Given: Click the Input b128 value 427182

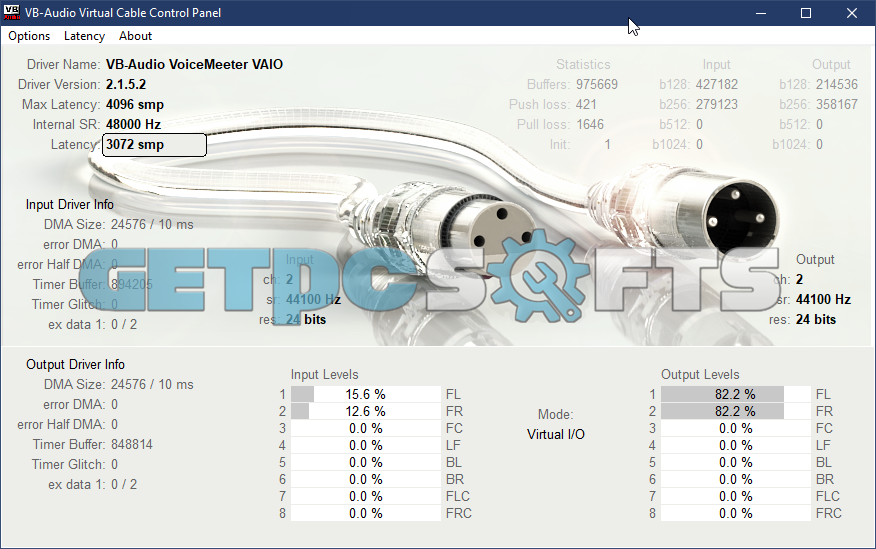Looking at the screenshot, I should point(716,84).
